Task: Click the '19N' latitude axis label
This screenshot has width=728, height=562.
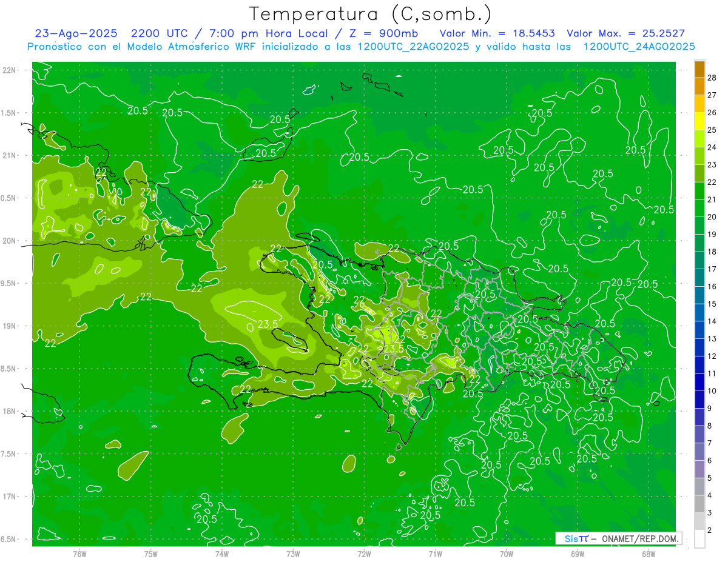Action: click(10, 326)
